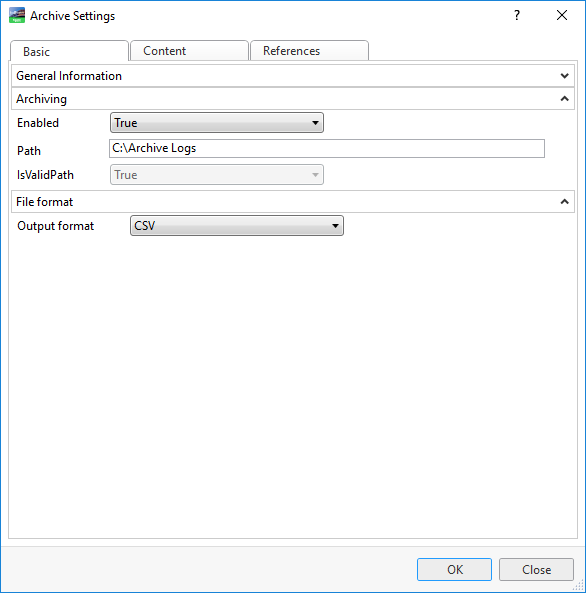586x593 pixels.
Task: Confirm with the OK button
Action: (454, 569)
